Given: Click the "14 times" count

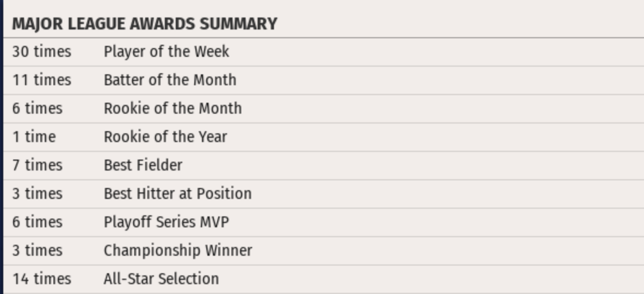Looking at the screenshot, I should coord(41,279).
